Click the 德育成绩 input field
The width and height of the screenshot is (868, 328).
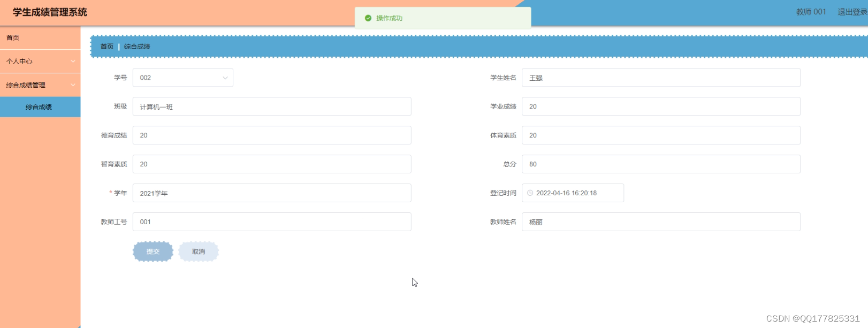click(272, 135)
